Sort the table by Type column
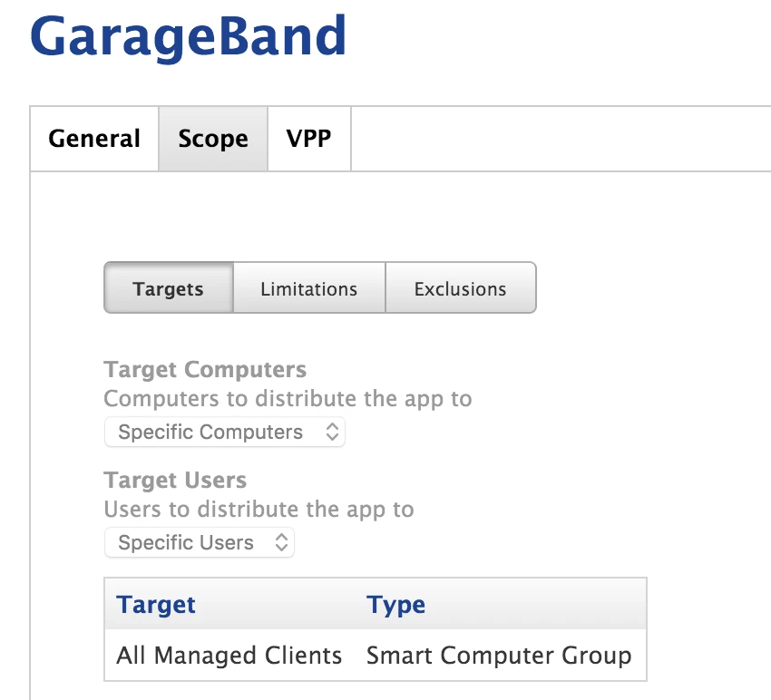The height and width of the screenshot is (700, 771). pos(395,605)
